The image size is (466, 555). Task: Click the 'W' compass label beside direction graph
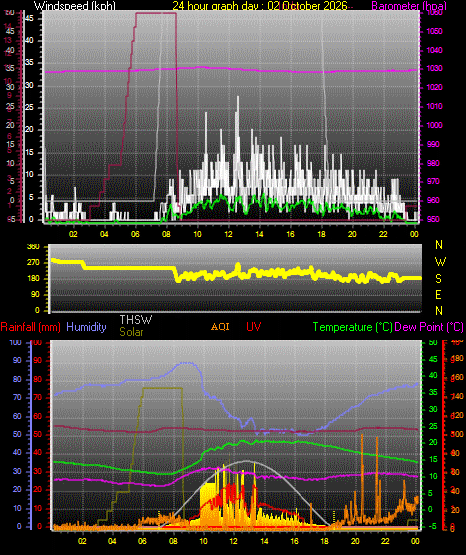point(440,262)
